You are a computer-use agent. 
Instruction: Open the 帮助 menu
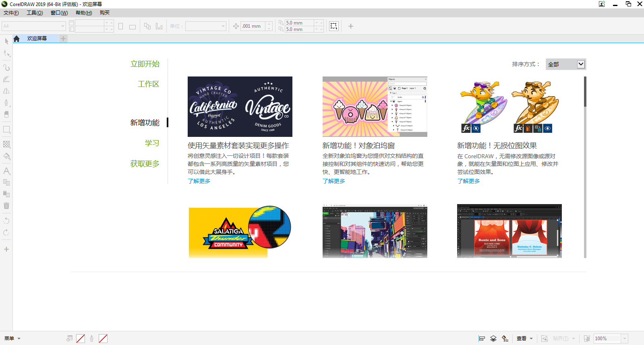click(x=84, y=13)
